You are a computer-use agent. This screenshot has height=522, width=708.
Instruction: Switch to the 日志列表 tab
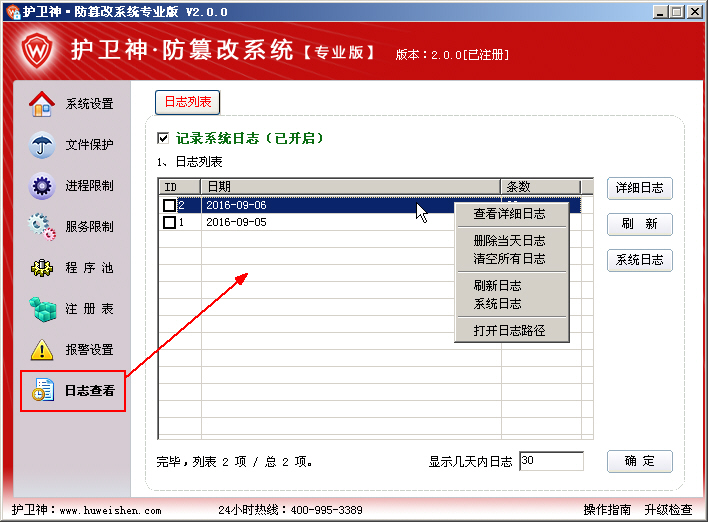[x=187, y=102]
